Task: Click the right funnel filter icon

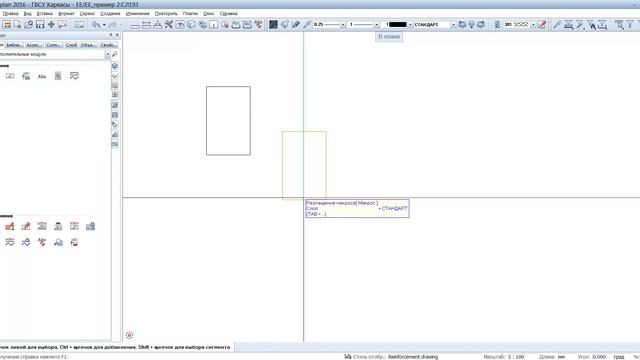Action: point(630,24)
